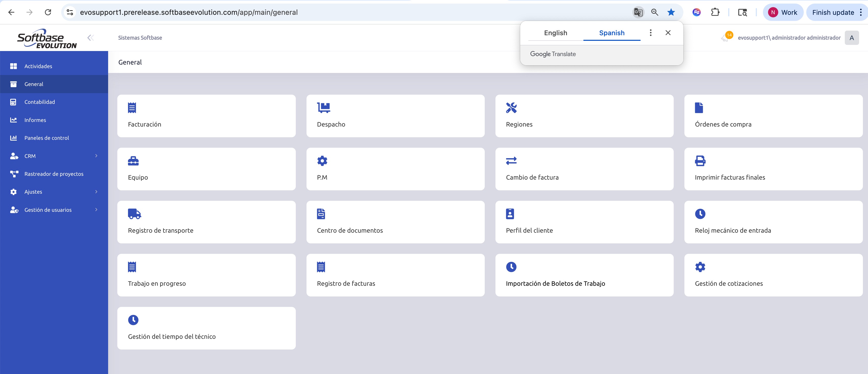Open translate popup more options menu
Image resolution: width=868 pixels, height=374 pixels.
tap(650, 33)
